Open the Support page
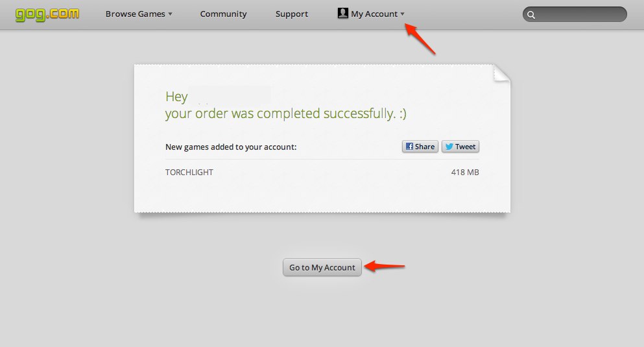Viewport: 644px width, 347px height. 292,14
